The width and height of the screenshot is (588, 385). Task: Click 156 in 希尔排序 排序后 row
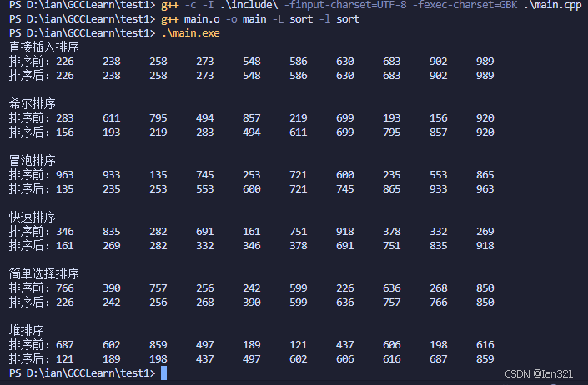coord(65,132)
